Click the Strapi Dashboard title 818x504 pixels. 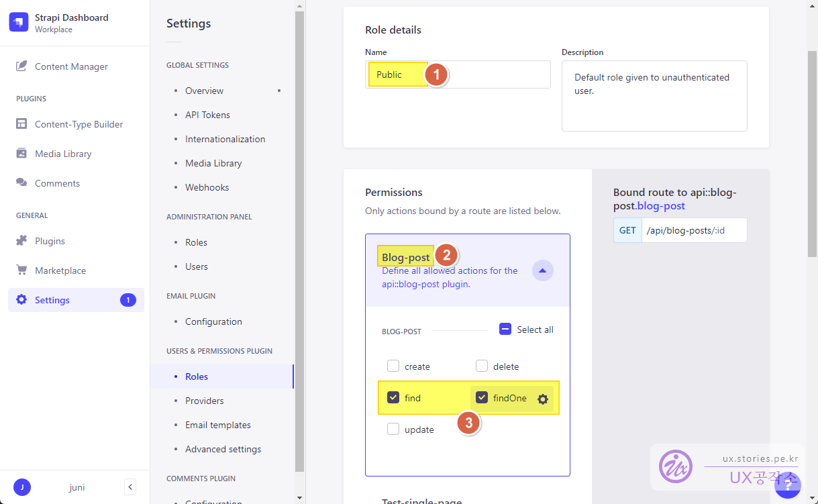[72, 17]
